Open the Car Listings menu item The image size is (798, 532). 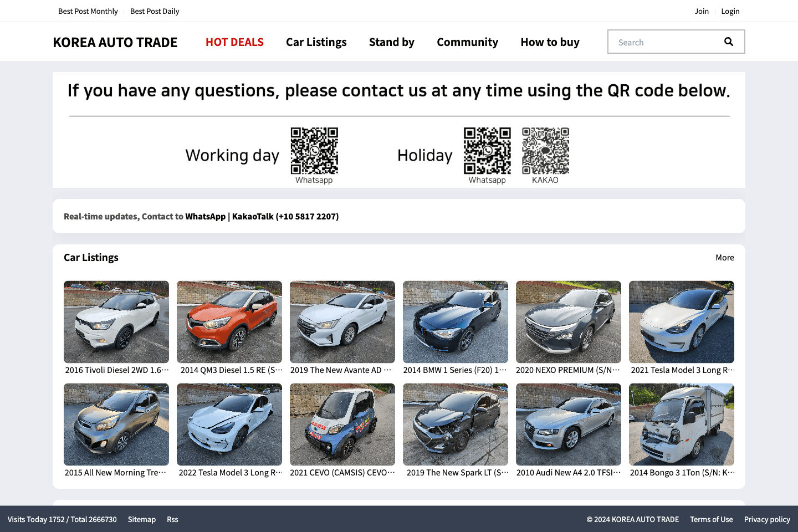pyautogui.click(x=316, y=42)
